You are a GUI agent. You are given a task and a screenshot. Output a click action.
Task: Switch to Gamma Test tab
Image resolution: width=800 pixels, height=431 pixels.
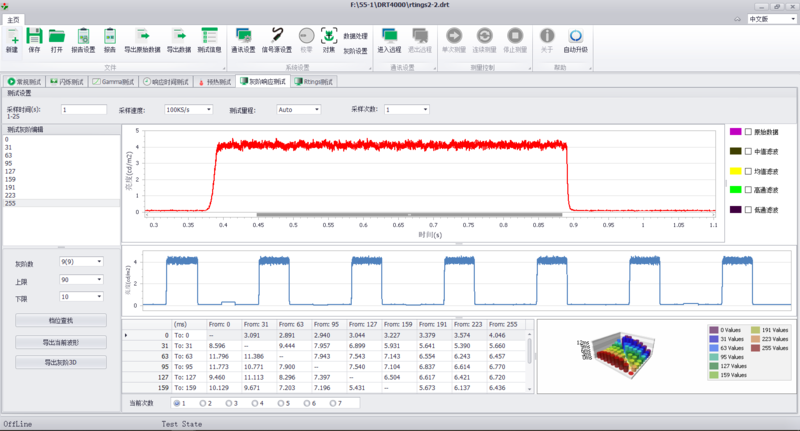[113, 82]
